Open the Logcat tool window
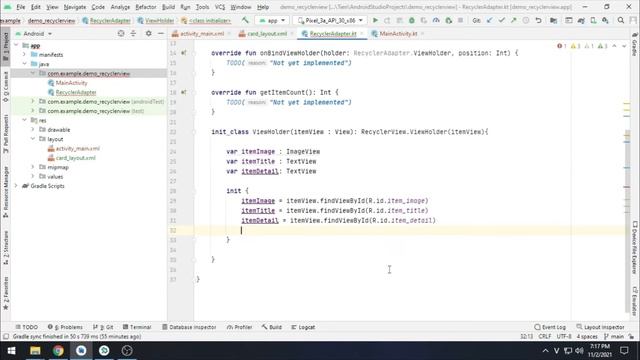 (303, 327)
